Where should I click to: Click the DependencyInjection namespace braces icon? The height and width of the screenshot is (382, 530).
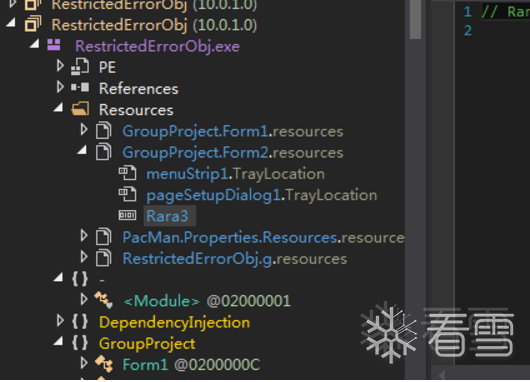80,321
